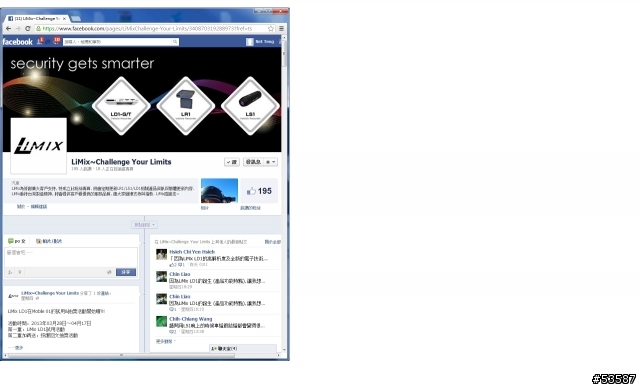Click the blue Share button

(126, 272)
